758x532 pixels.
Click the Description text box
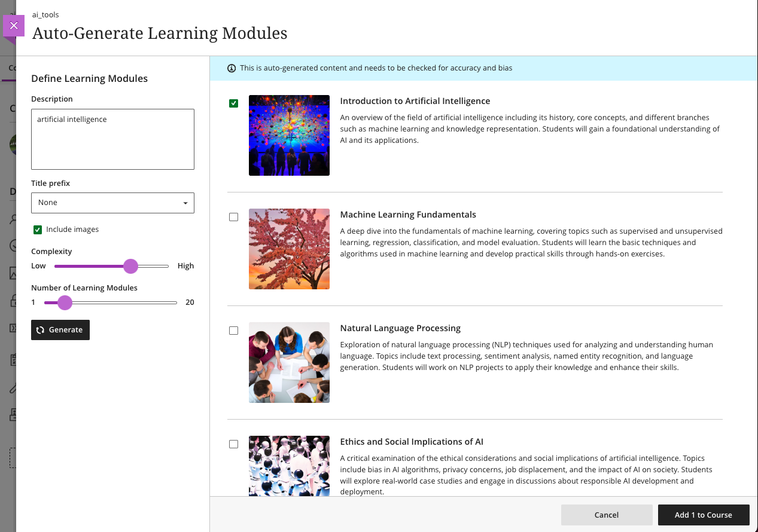[x=112, y=139]
